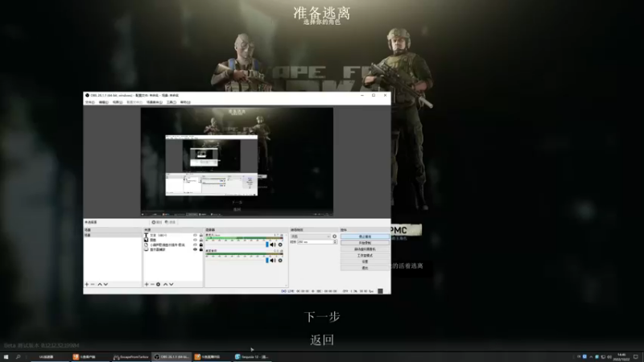Select the right PMC soldier character in Tarkov
644x362 pixels.
(x=400, y=119)
